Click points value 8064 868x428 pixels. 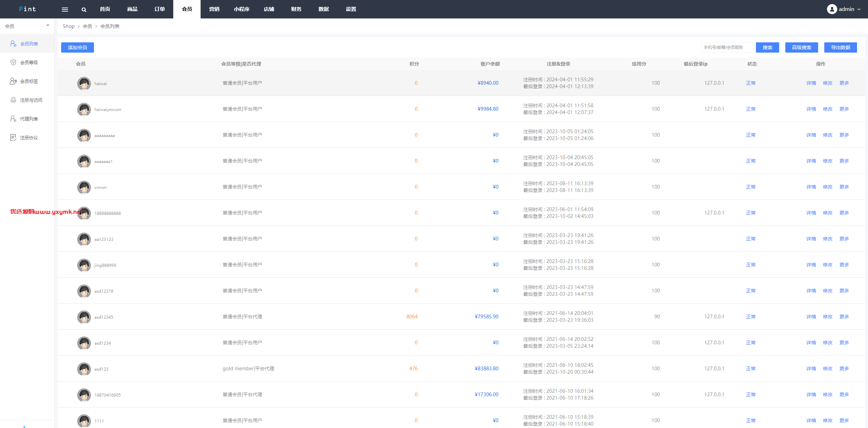coord(412,317)
